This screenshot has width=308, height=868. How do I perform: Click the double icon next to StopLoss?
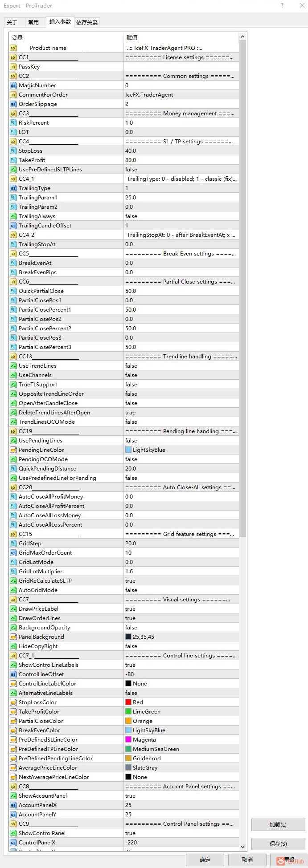pos(13,151)
